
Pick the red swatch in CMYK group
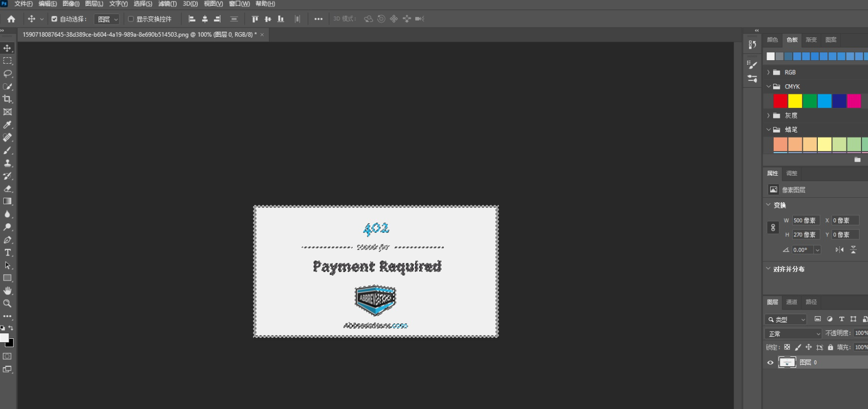click(780, 101)
